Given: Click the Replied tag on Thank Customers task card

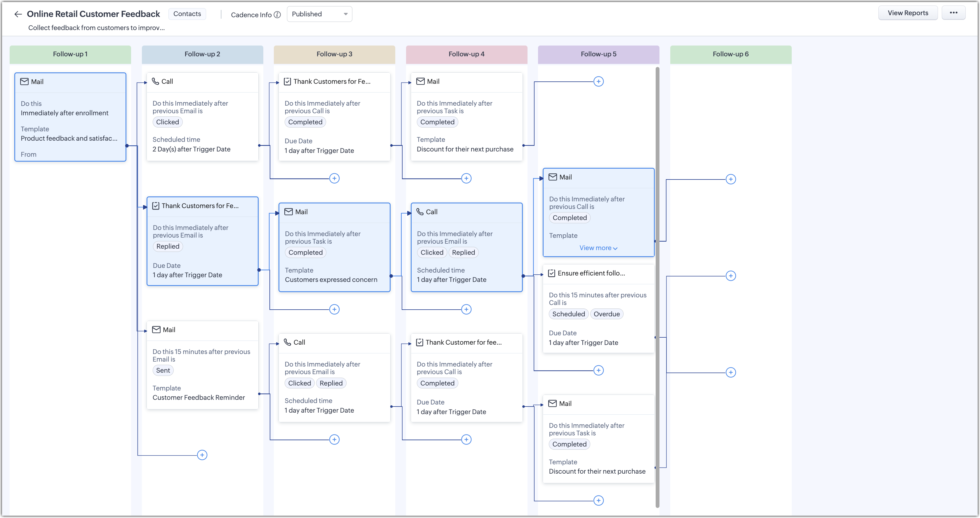Looking at the screenshot, I should point(168,246).
